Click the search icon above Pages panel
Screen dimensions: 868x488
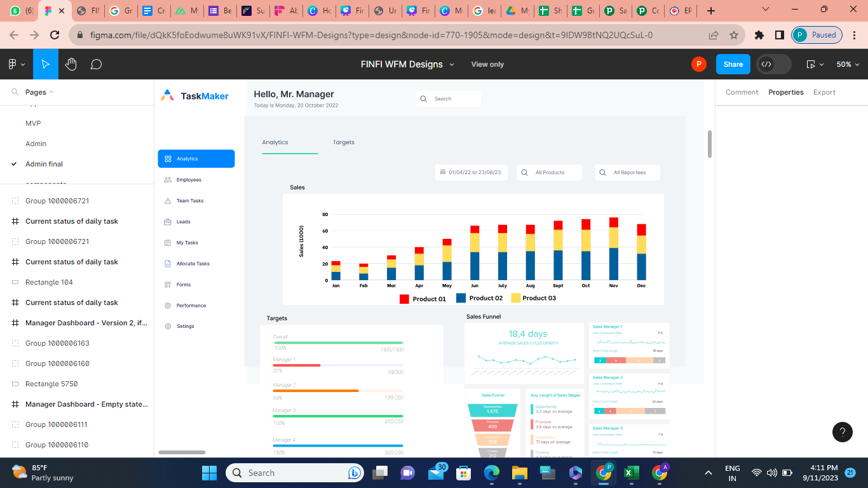[14, 92]
